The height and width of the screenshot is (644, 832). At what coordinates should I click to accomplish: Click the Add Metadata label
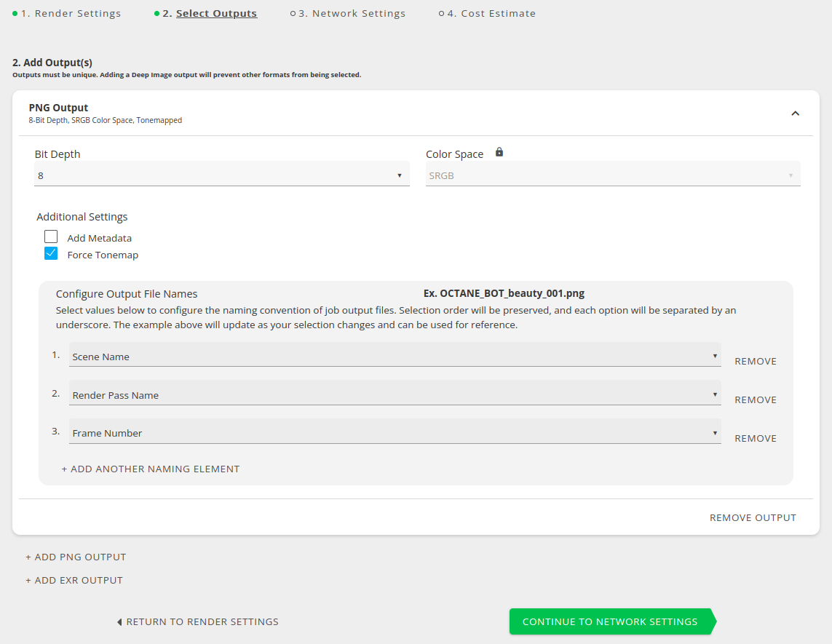tap(99, 238)
